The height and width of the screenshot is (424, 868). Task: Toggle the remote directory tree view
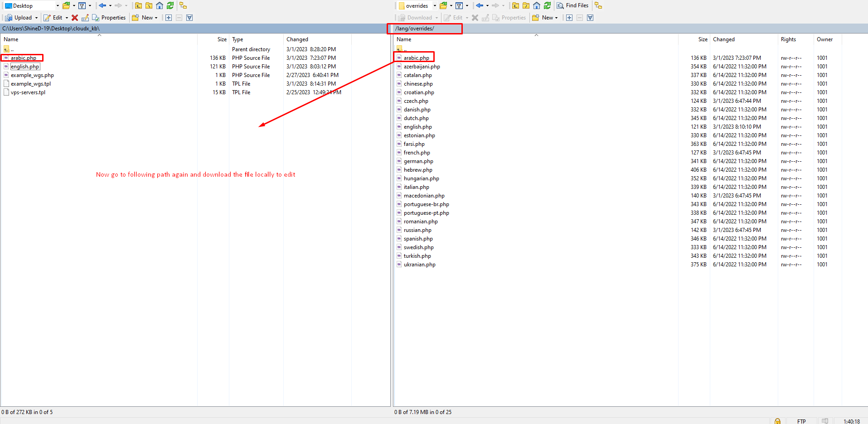598,5
